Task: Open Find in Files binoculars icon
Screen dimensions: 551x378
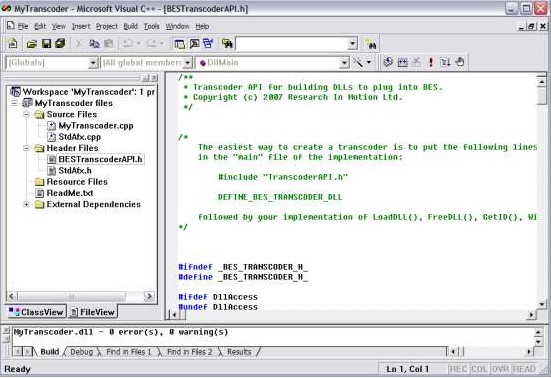Action: [x=227, y=44]
